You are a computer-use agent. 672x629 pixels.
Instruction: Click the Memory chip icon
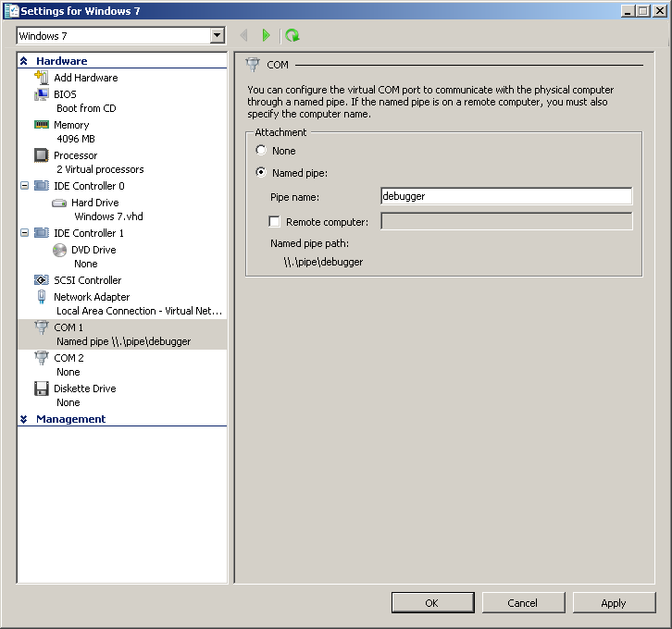tap(42, 125)
